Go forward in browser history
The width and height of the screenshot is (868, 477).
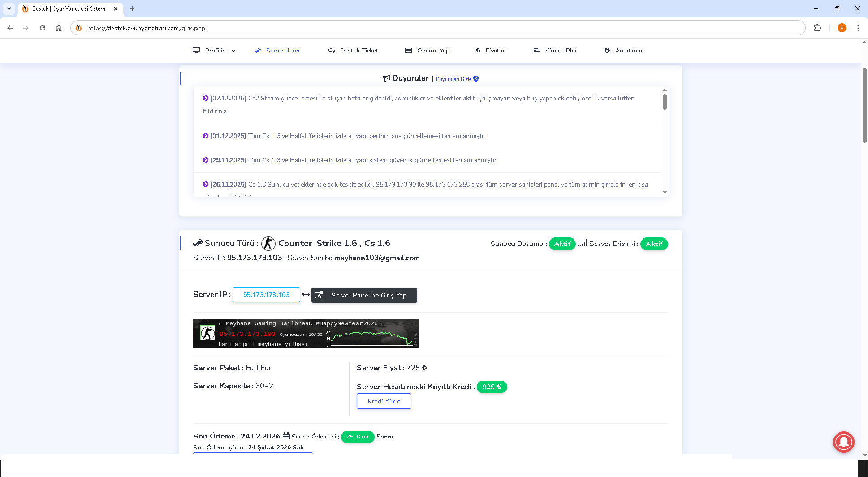pos(26,28)
